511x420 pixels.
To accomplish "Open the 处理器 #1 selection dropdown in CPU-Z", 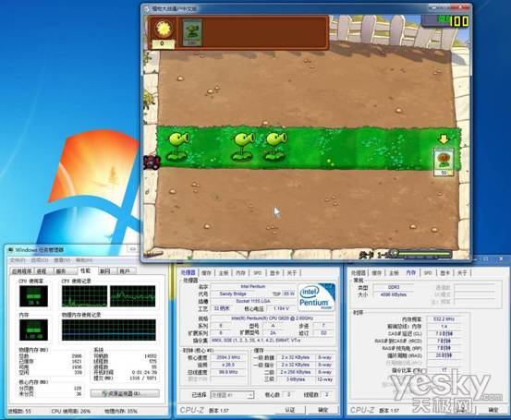I will click(232, 395).
